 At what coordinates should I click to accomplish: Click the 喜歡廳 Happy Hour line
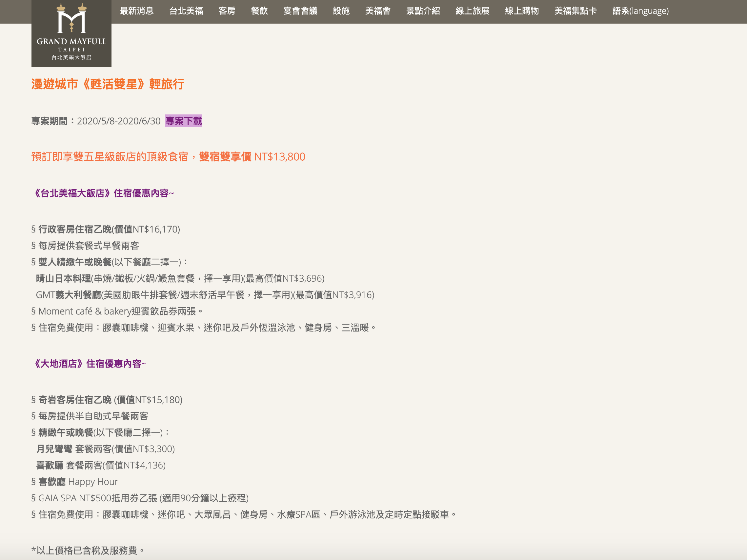[75, 482]
